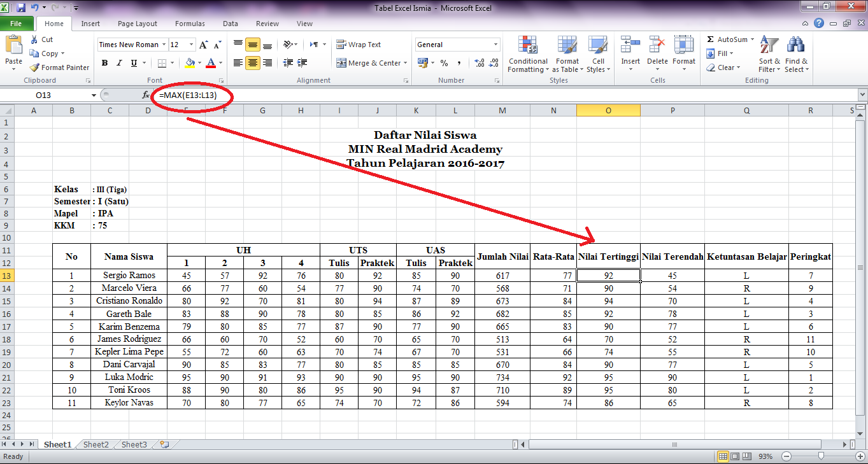Image resolution: width=868 pixels, height=464 pixels.
Task: Toggle Bold formatting
Action: pyautogui.click(x=104, y=63)
